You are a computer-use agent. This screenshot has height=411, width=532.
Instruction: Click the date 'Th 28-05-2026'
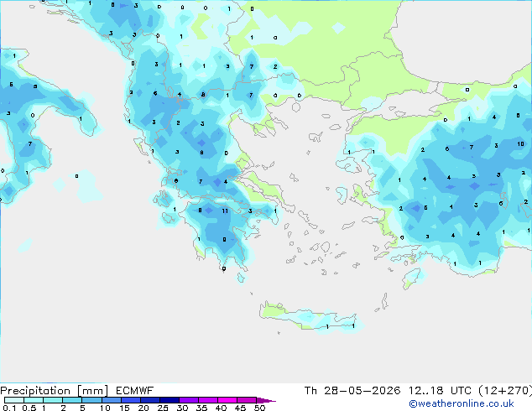click(x=352, y=391)
